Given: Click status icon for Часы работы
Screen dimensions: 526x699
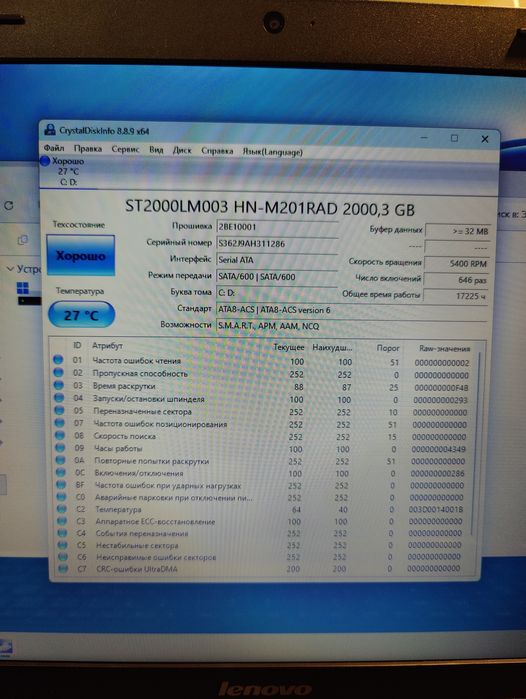Looking at the screenshot, I should [x=60, y=447].
